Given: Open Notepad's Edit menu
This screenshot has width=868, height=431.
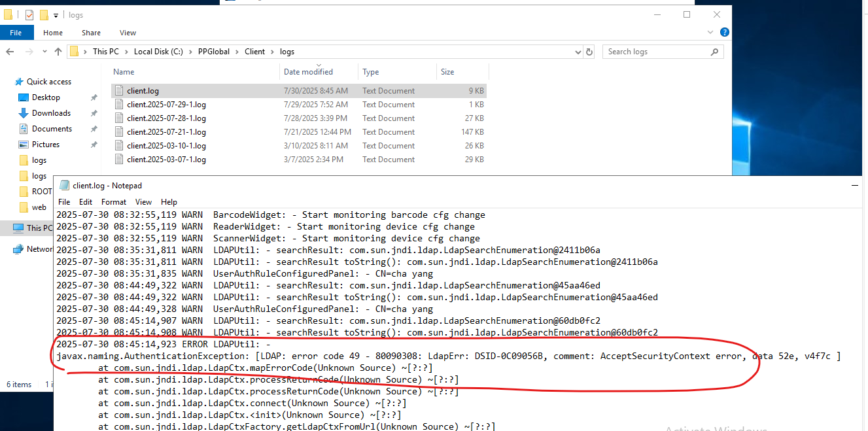Looking at the screenshot, I should (86, 202).
